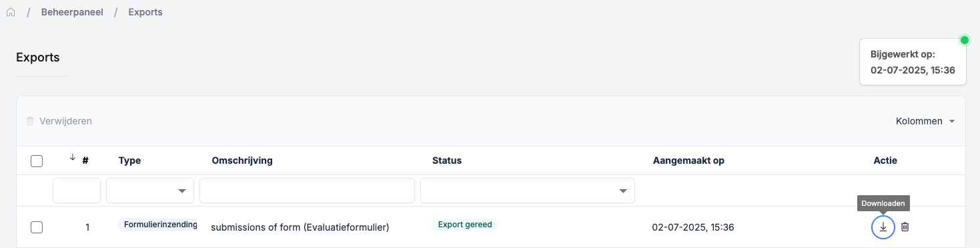Select all rows with header checkbox
This screenshot has width=980, height=248.
point(37,160)
